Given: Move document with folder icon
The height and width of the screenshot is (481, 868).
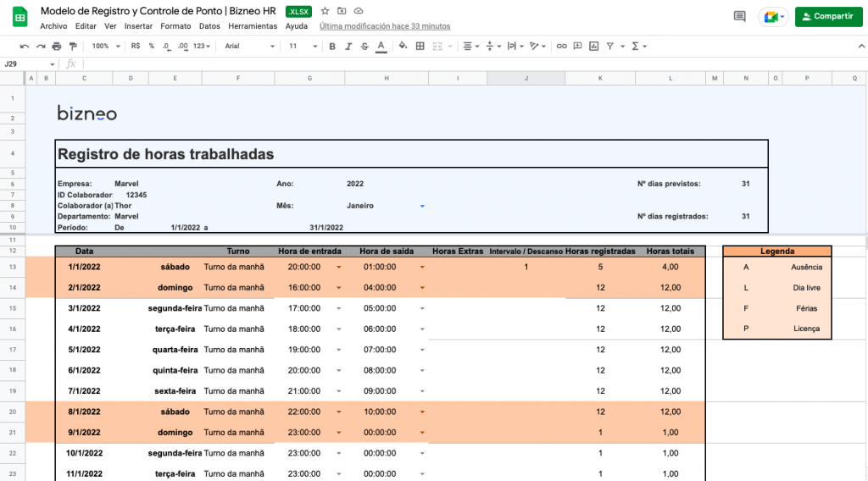Looking at the screenshot, I should (x=342, y=11).
